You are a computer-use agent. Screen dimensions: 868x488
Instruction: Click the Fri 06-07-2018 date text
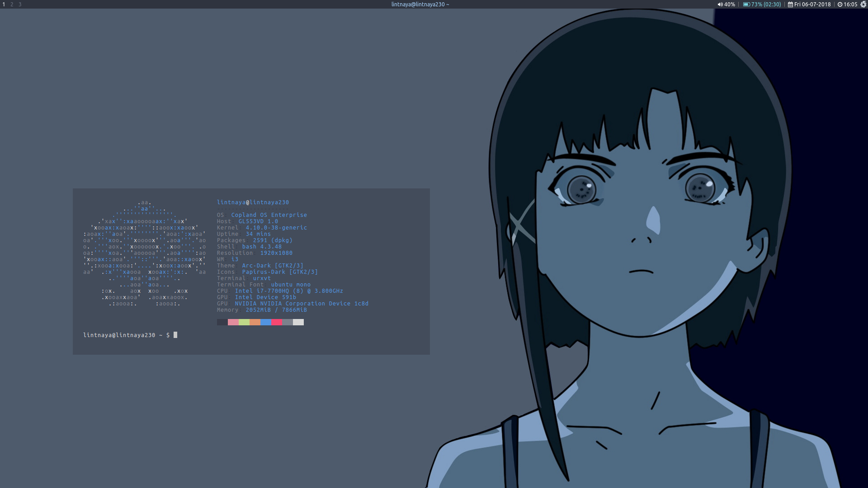[812, 5]
